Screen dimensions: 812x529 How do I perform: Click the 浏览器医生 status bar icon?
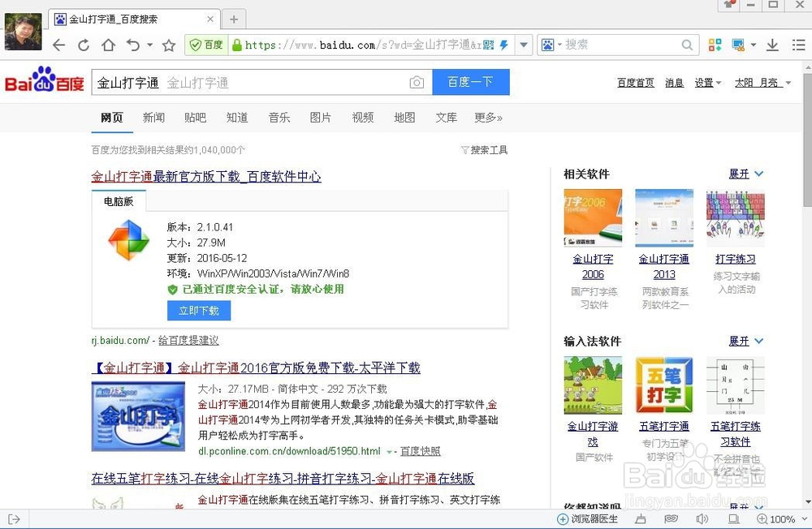(x=587, y=518)
